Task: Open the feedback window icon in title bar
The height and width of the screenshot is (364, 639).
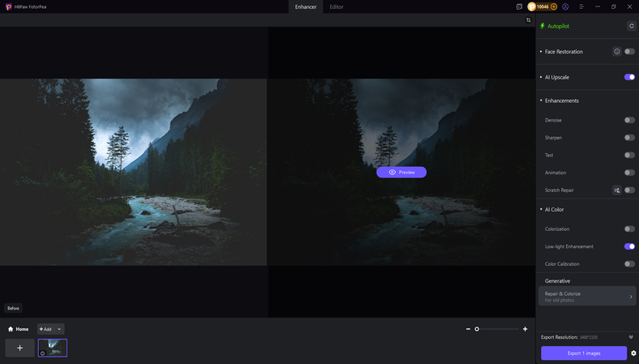Action: pos(519,7)
